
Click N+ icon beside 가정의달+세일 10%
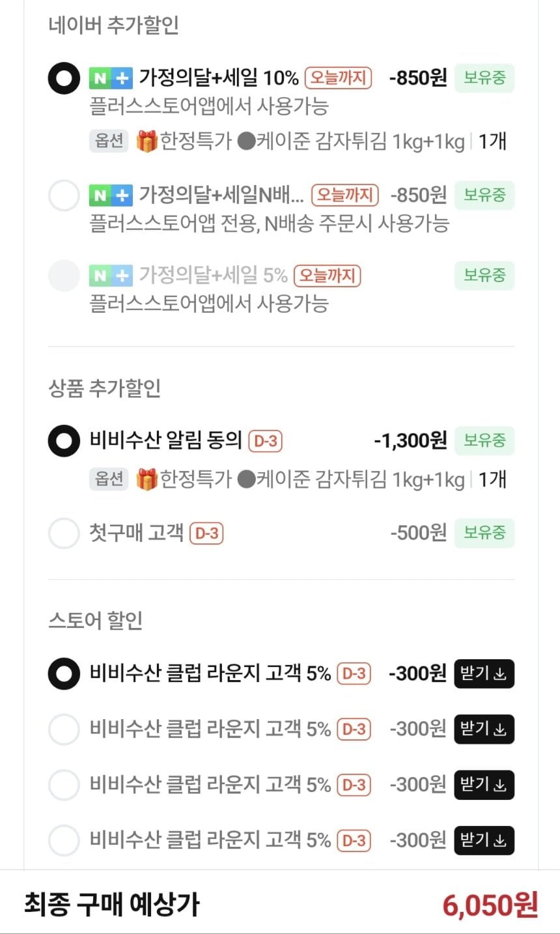(x=111, y=79)
